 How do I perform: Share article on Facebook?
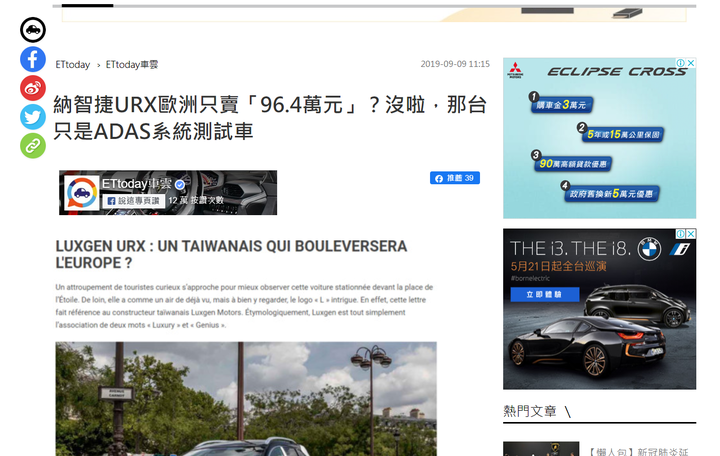pos(33,59)
